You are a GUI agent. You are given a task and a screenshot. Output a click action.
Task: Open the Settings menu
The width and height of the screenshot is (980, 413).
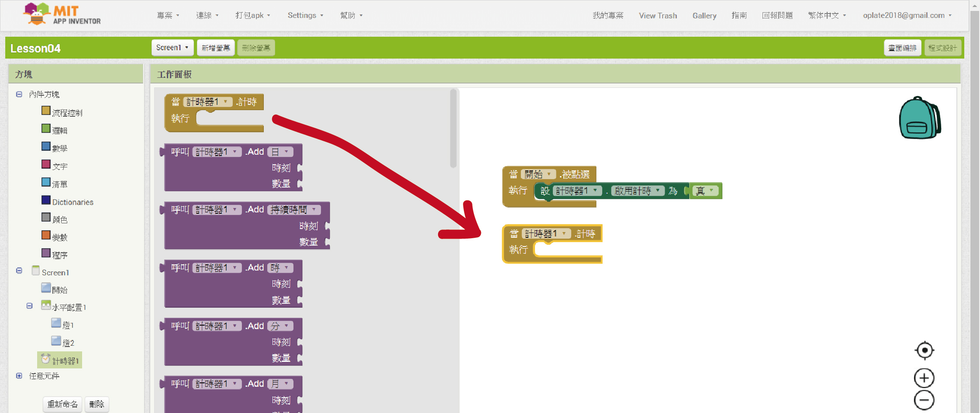click(305, 15)
